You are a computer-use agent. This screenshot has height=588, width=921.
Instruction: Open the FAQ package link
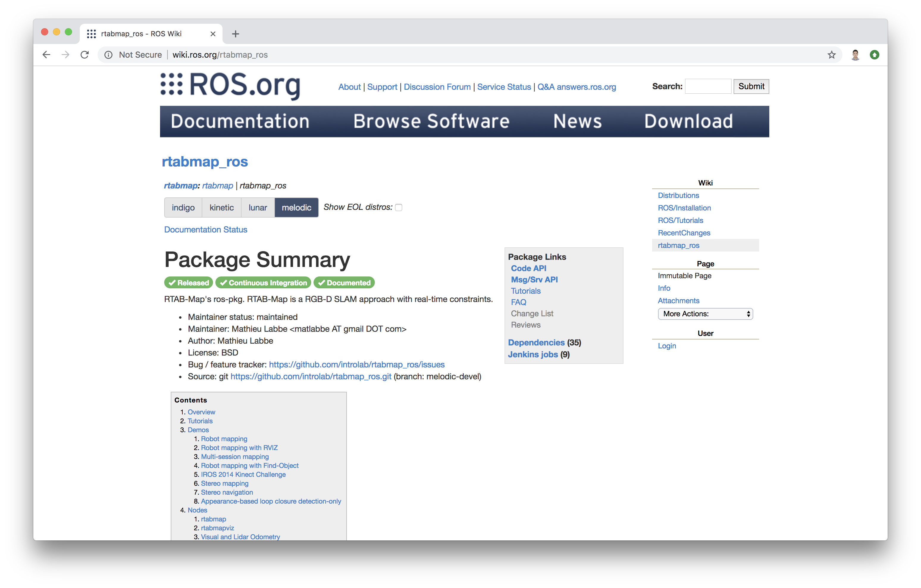[519, 302]
